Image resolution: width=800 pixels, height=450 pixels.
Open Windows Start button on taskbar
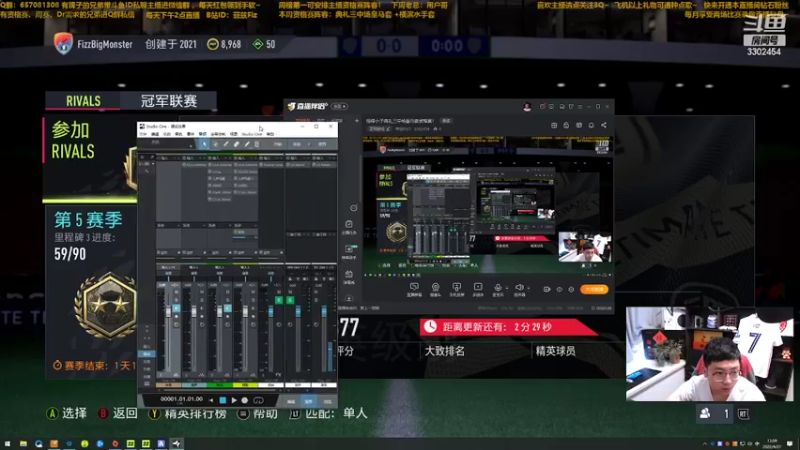[x=8, y=444]
